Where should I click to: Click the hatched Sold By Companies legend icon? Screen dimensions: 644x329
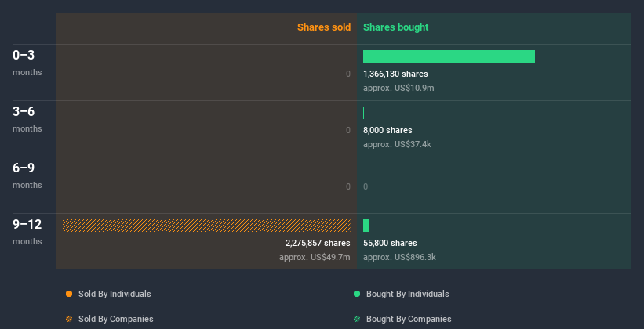pos(69,319)
